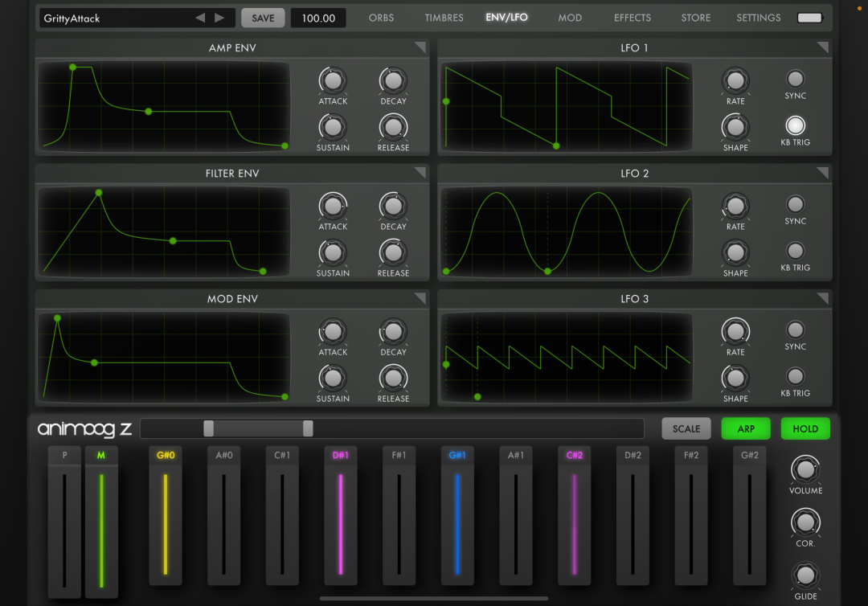Screen dimensions: 868x606
Task: Click the FILTER ENV Release knob
Action: click(x=393, y=253)
